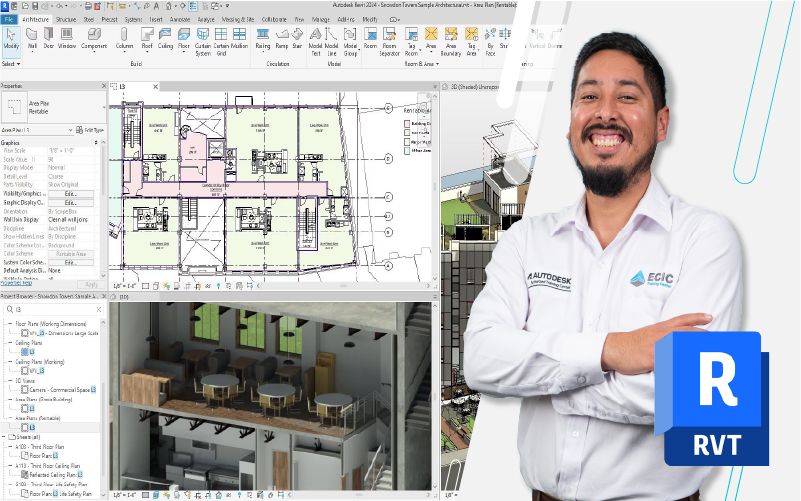Select the Railing tool

pos(263,39)
